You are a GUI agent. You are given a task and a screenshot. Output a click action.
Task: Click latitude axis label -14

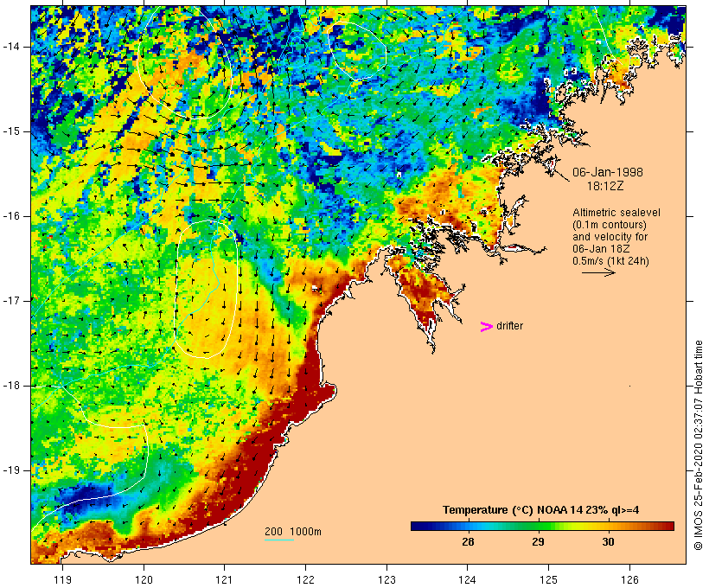(11, 47)
